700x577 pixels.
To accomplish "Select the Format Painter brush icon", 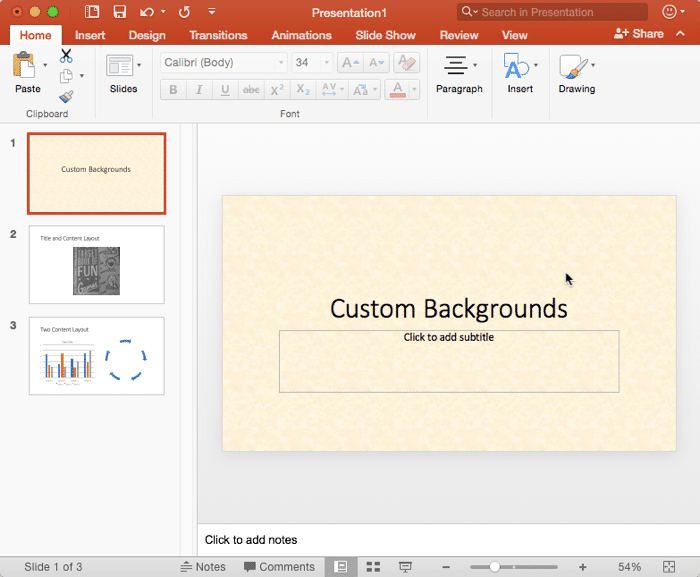I will (66, 96).
